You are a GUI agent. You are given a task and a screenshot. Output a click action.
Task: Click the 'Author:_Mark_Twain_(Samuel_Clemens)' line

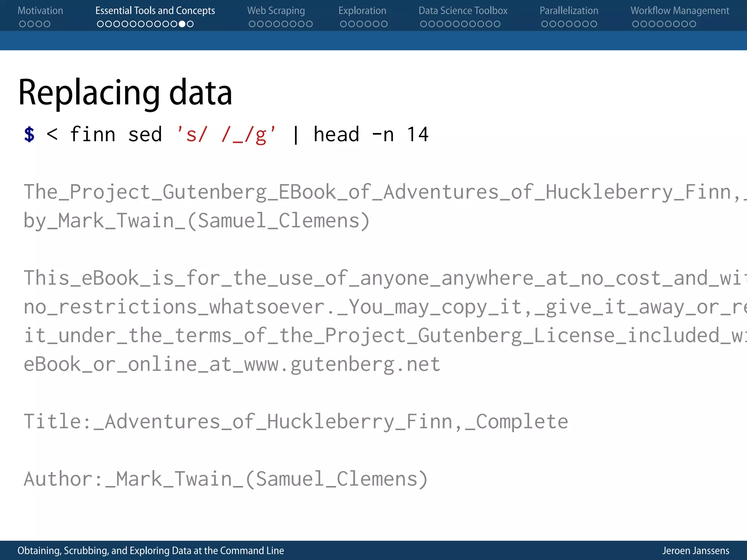tap(226, 479)
